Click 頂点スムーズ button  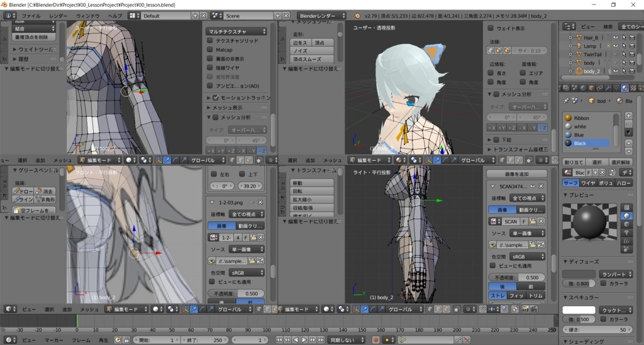coord(312,59)
